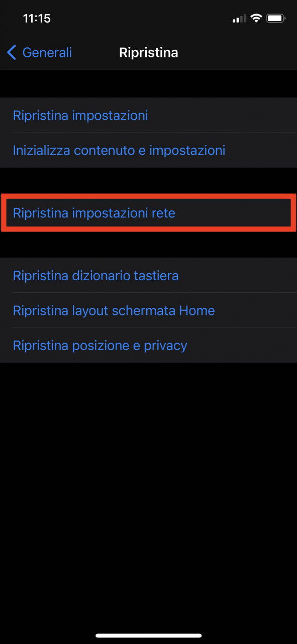Select Ripristina posizione e privacy
Viewport: 297px width, 644px height.
tap(148, 345)
